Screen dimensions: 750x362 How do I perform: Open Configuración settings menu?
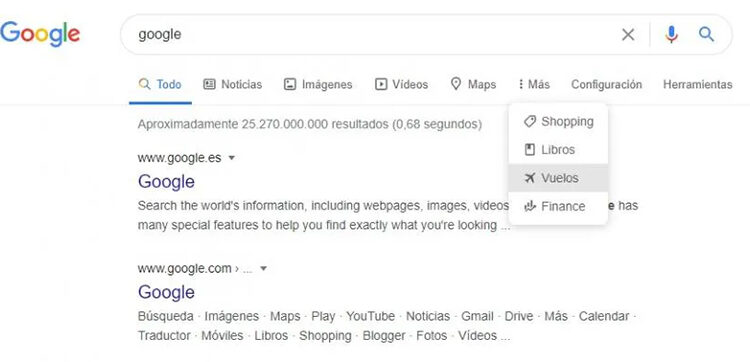pyautogui.click(x=607, y=85)
